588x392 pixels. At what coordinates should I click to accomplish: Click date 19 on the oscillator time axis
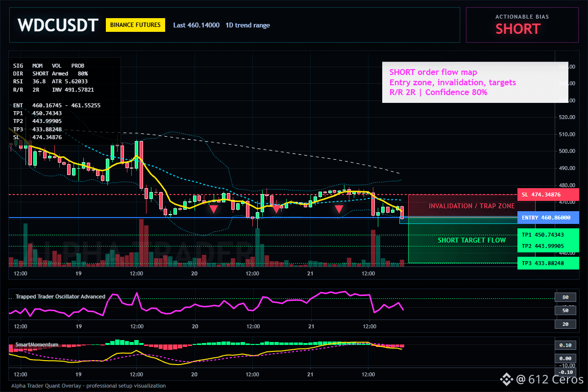click(78, 326)
